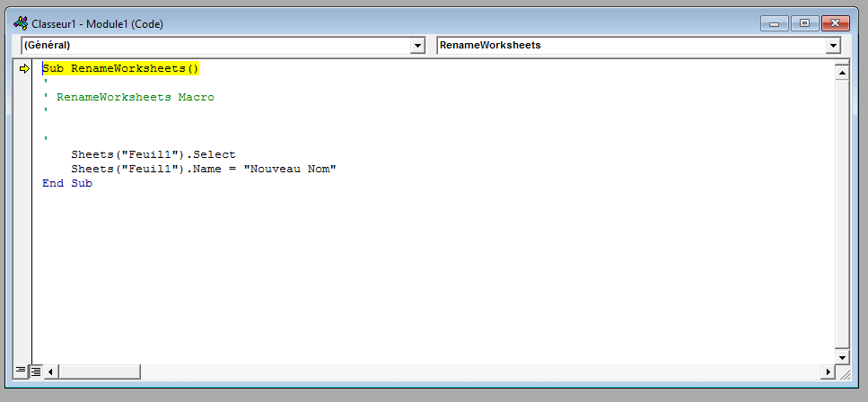The image size is (868, 402).
Task: Click the yellow execution arrow in margin
Action: pyautogui.click(x=24, y=69)
